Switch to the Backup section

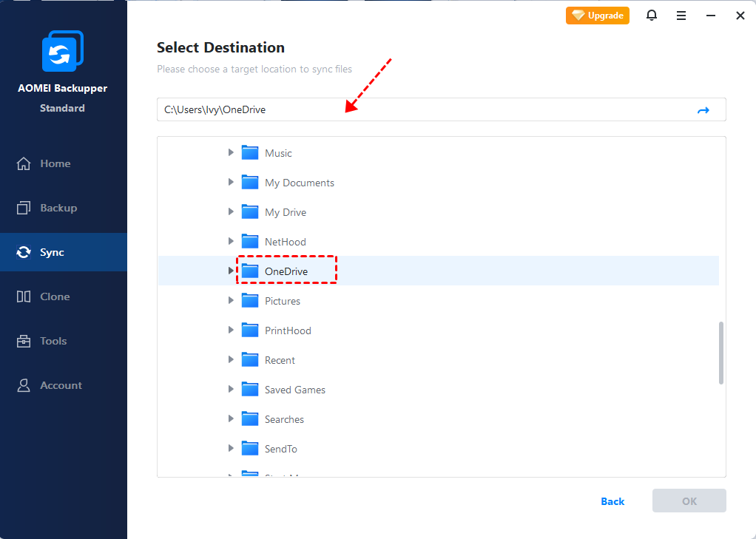pyautogui.click(x=58, y=208)
